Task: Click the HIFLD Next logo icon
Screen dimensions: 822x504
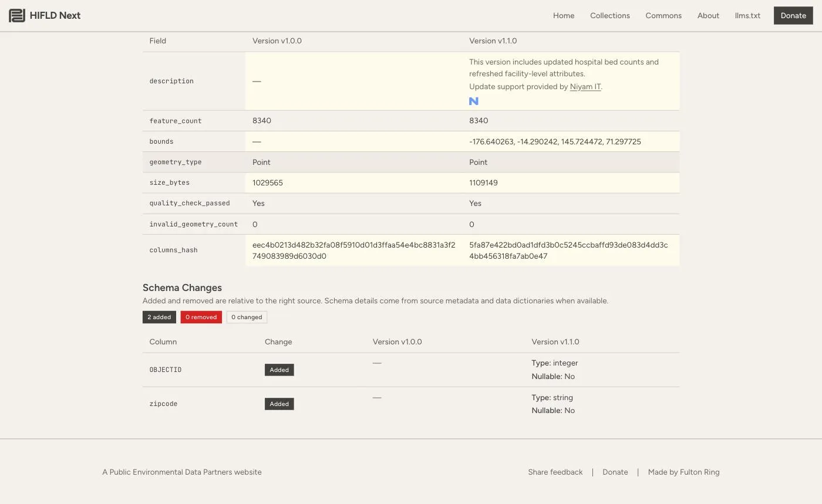Action: point(16,16)
